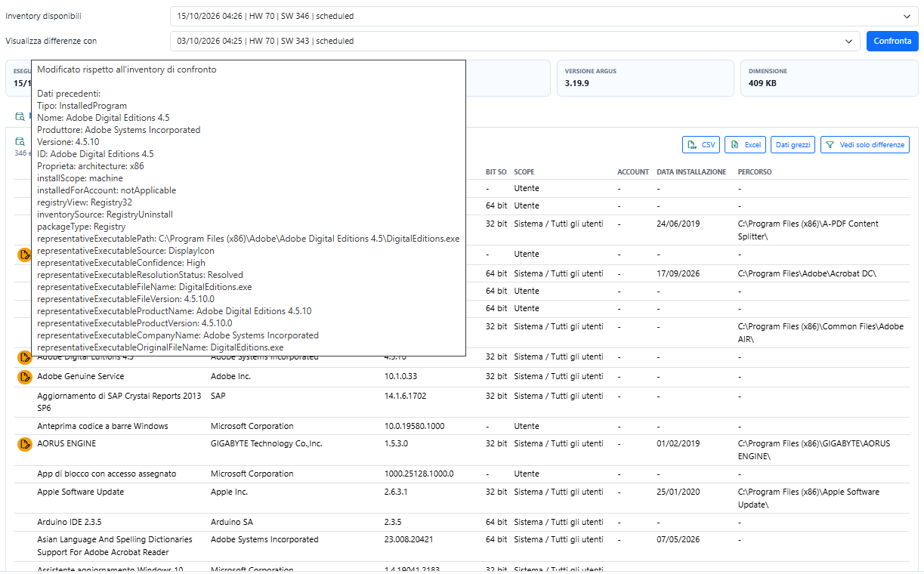Open the Dati grezzi view
924x574 pixels.
pos(793,144)
